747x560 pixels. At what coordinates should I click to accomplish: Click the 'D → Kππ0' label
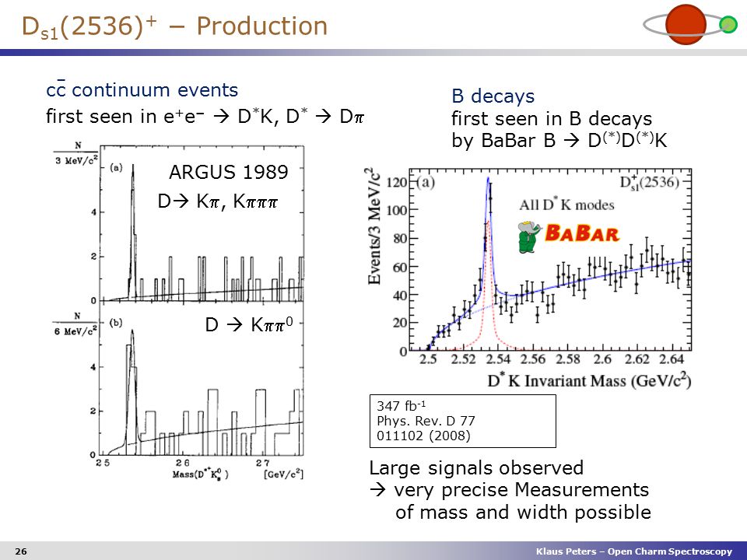(x=249, y=324)
